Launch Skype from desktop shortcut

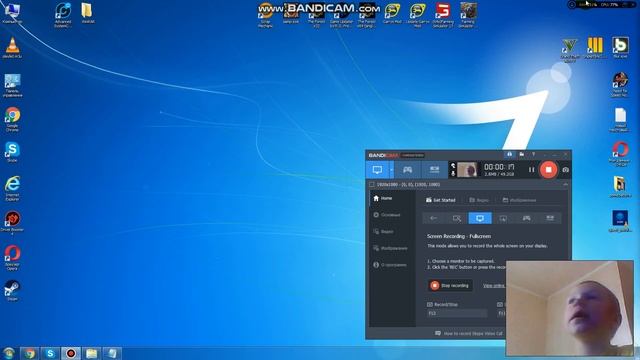[x=12, y=152]
